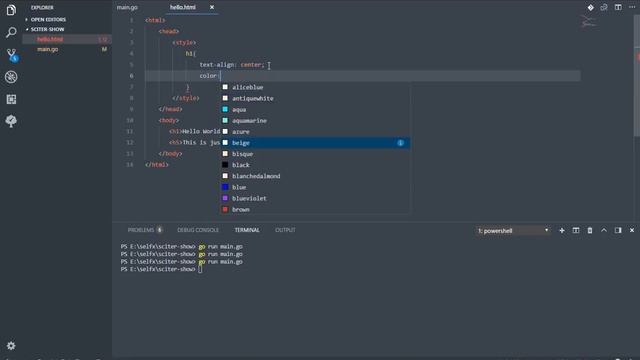Click the <body> tag on line 10
This screenshot has width=640, height=360.
(169, 120)
